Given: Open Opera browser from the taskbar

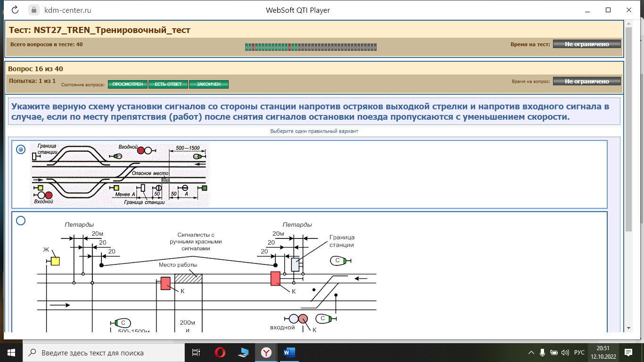Looking at the screenshot, I should coord(220,352).
